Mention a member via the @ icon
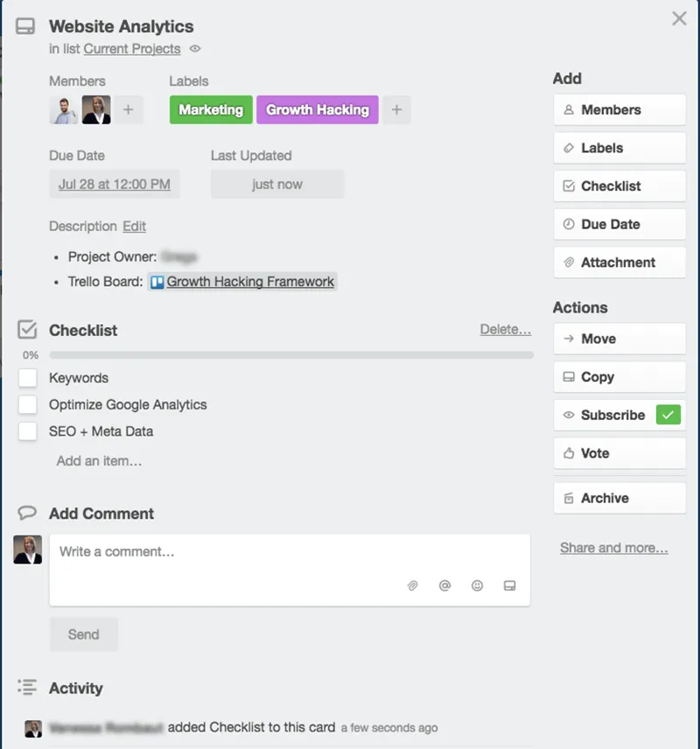 tap(444, 585)
